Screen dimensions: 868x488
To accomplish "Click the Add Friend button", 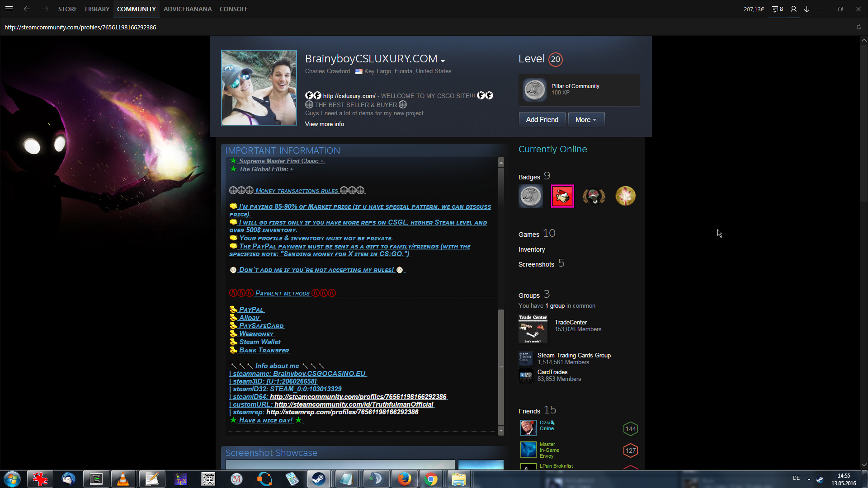I will point(542,120).
